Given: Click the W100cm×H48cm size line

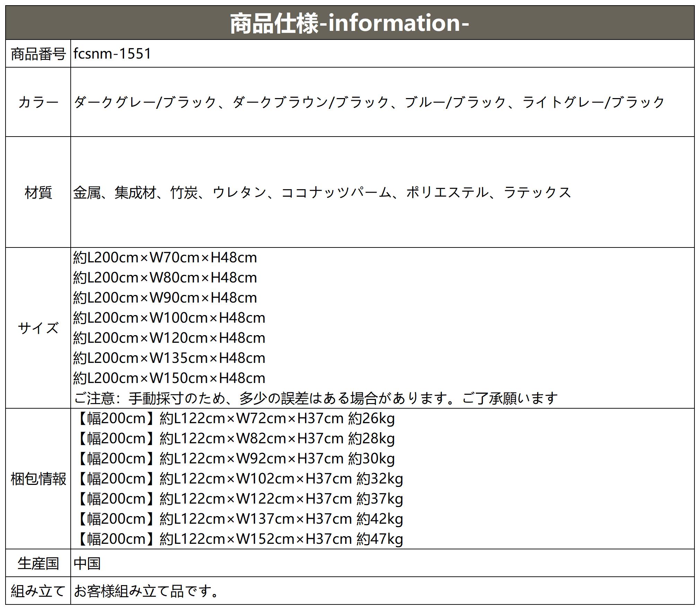Looking at the screenshot, I should (169, 318).
